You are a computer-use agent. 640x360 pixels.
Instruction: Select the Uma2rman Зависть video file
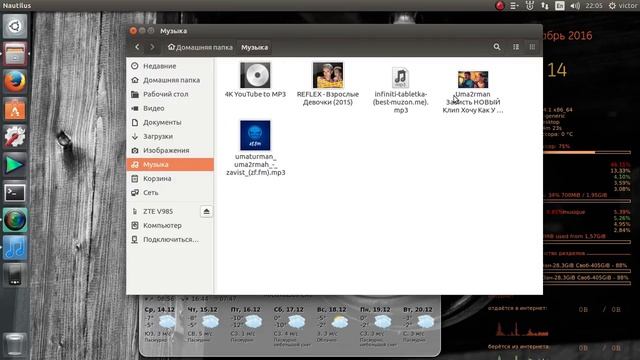473,92
